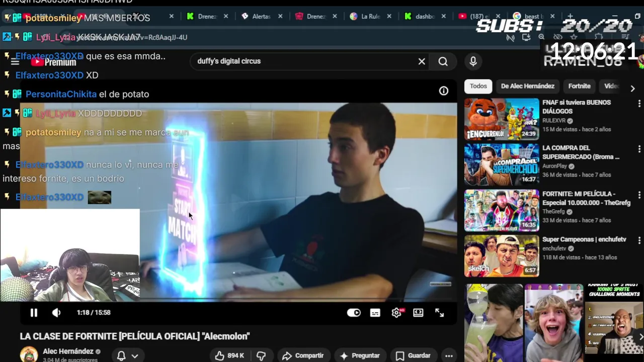Image resolution: width=644 pixels, height=362 pixels.
Task: Click the Guardar save button
Action: point(413,355)
